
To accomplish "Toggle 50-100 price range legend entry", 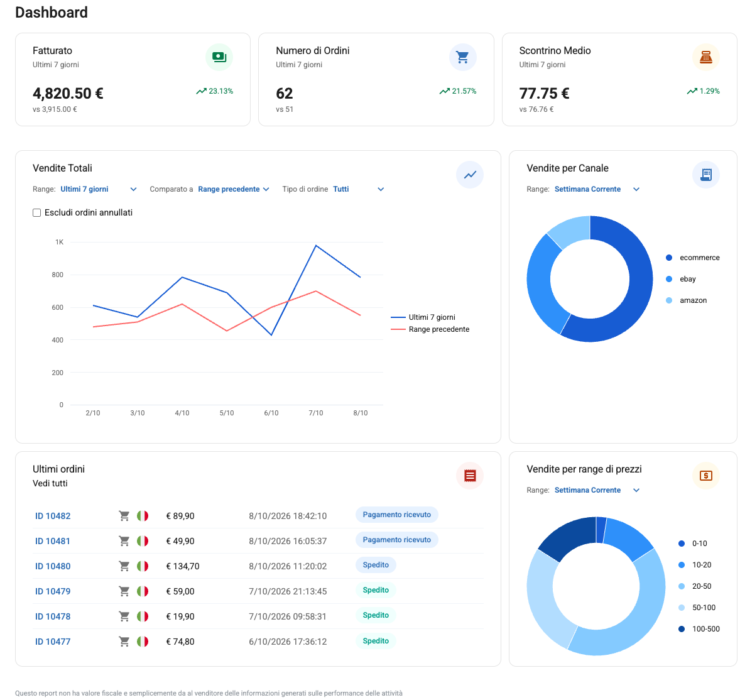I will tap(697, 608).
